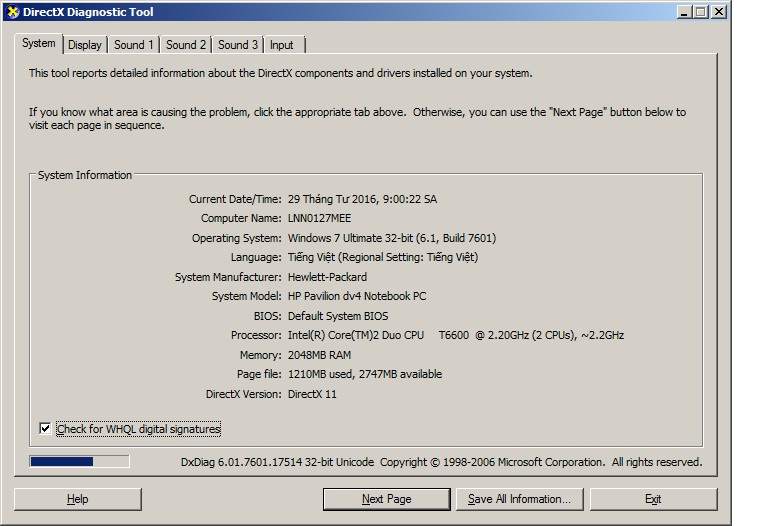Click the DirectX Version value text
The width and height of the screenshot is (768, 526).
(313, 394)
